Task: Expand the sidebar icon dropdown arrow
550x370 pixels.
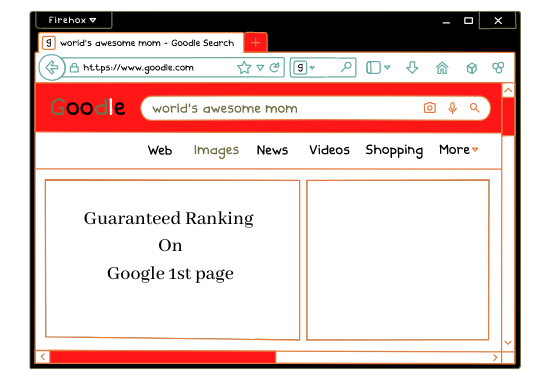Action: 387,67
